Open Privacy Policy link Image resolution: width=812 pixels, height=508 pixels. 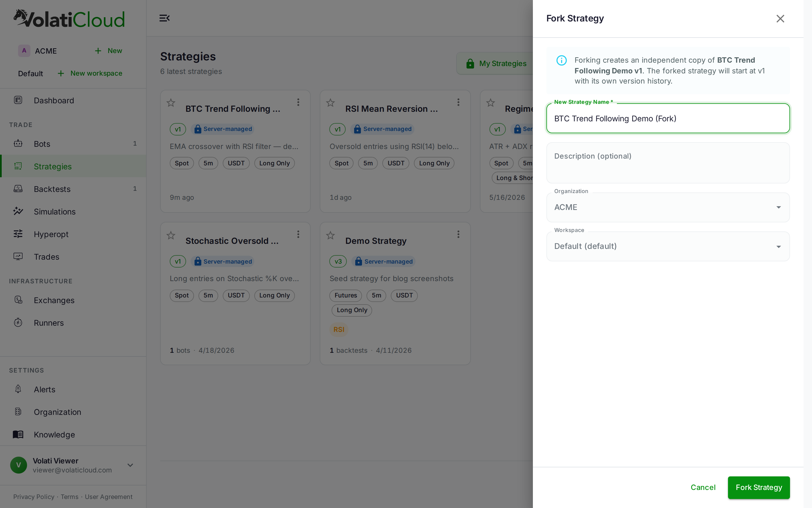click(x=34, y=497)
